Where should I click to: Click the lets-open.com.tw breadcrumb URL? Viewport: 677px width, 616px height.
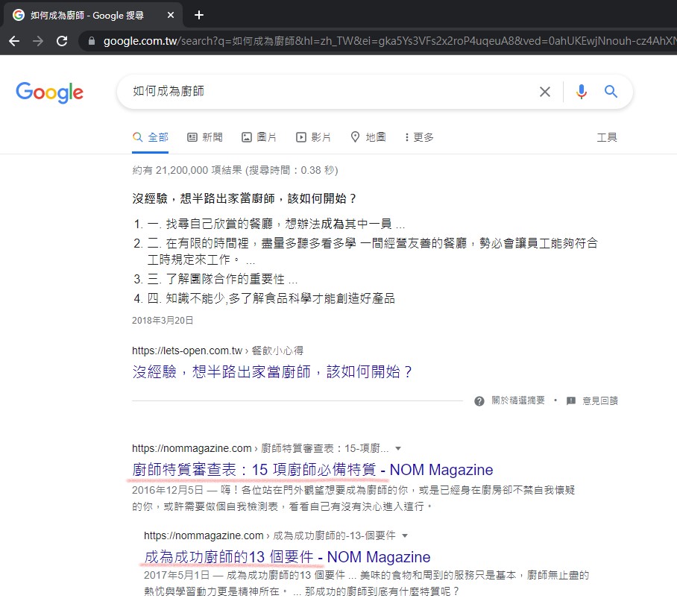tap(218, 351)
